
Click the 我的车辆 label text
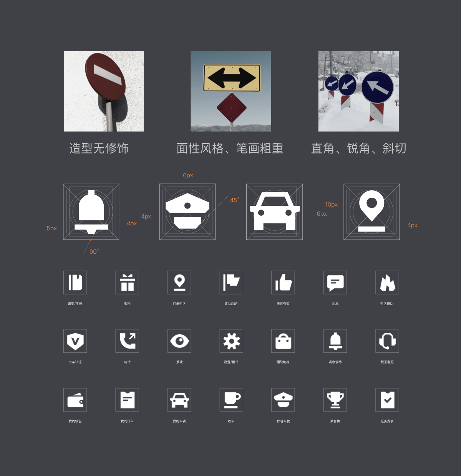pyautogui.click(x=179, y=421)
